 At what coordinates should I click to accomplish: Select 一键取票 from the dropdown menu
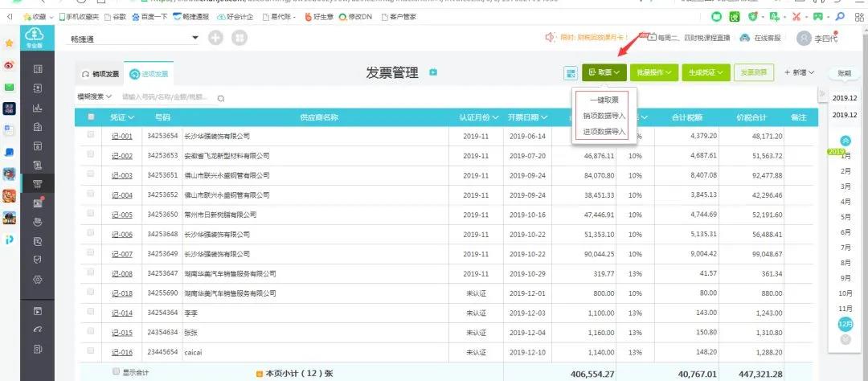[x=604, y=100]
